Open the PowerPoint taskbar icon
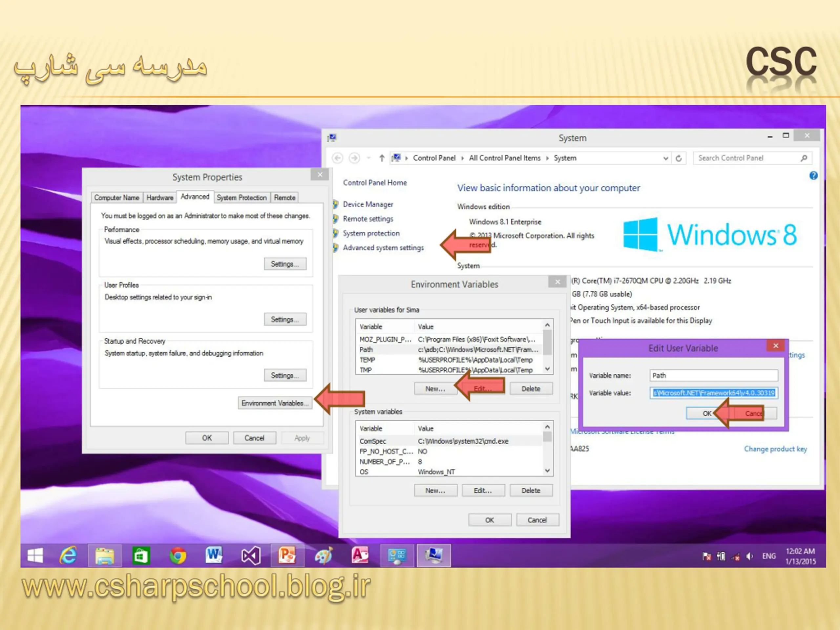The height and width of the screenshot is (630, 840). click(287, 556)
